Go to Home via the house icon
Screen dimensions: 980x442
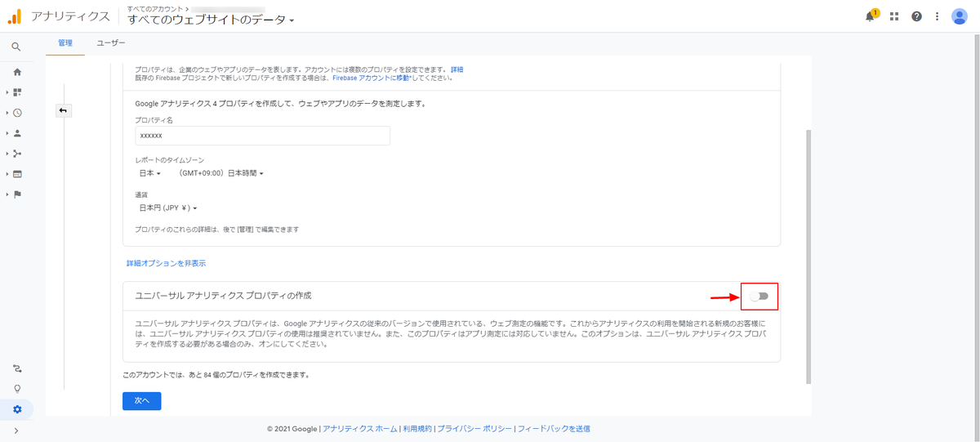click(x=17, y=72)
